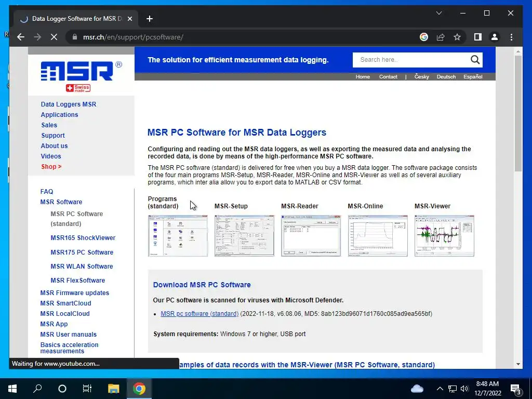Open MSR WLAN Software page
This screenshot has width=532, height=399.
coord(82,267)
